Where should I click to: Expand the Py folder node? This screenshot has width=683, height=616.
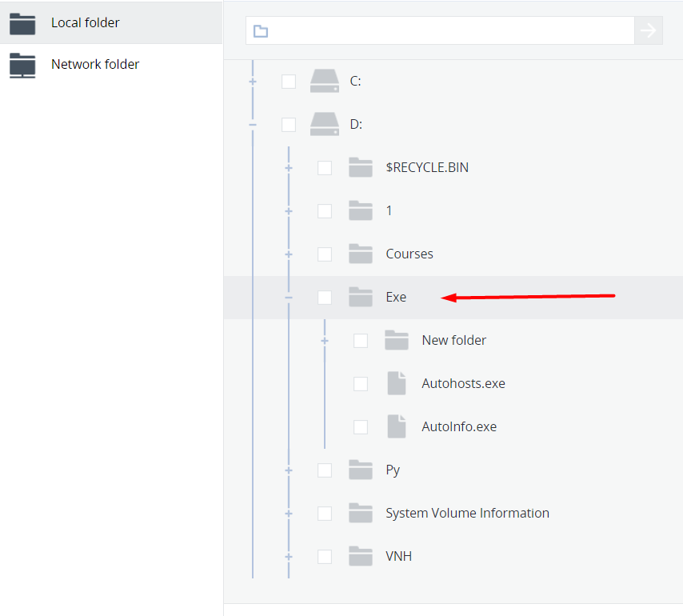click(x=289, y=470)
